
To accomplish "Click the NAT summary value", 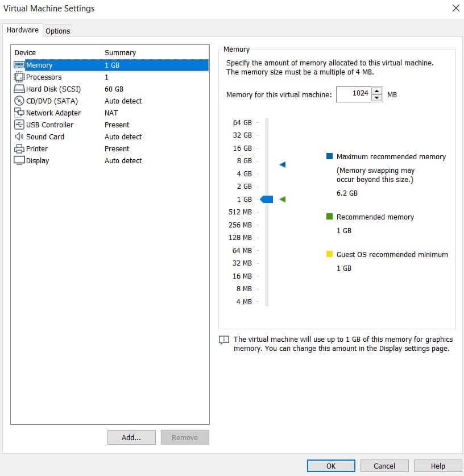I will click(111, 113).
